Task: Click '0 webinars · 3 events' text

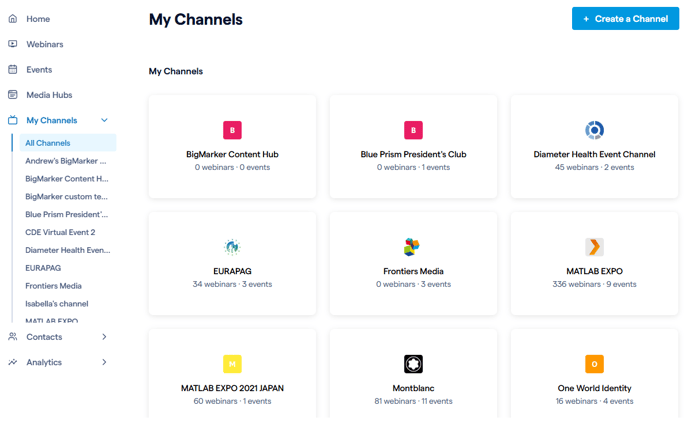Action: click(413, 284)
